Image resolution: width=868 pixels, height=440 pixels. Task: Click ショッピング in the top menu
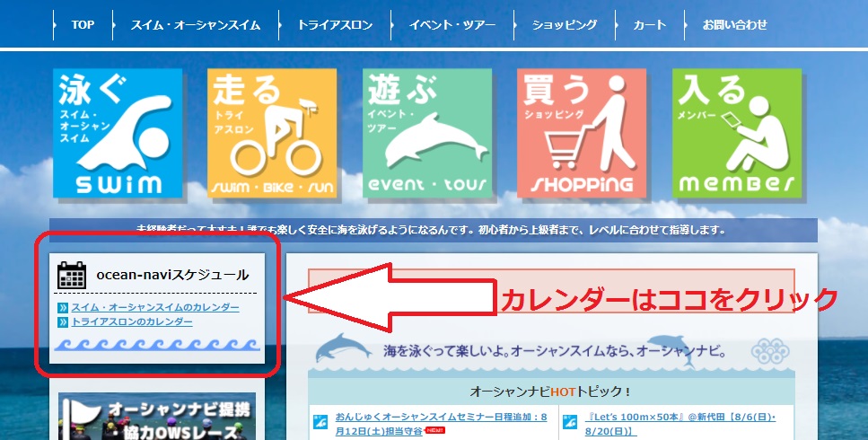564,25
